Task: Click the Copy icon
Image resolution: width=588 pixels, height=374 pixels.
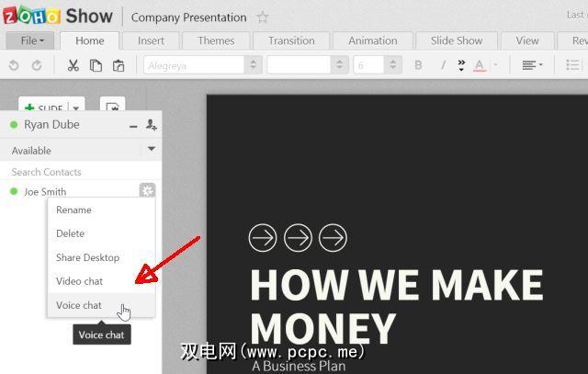Action: pos(96,65)
